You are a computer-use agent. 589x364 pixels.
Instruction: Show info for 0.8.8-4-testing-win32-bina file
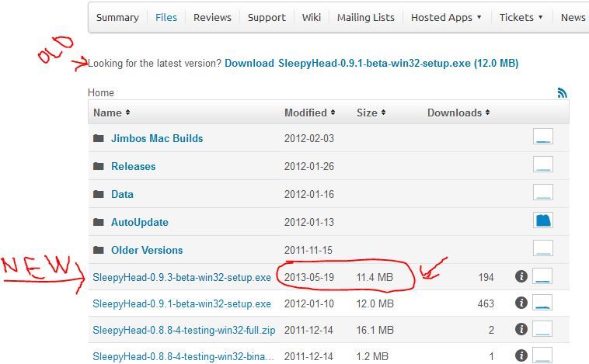(x=521, y=355)
